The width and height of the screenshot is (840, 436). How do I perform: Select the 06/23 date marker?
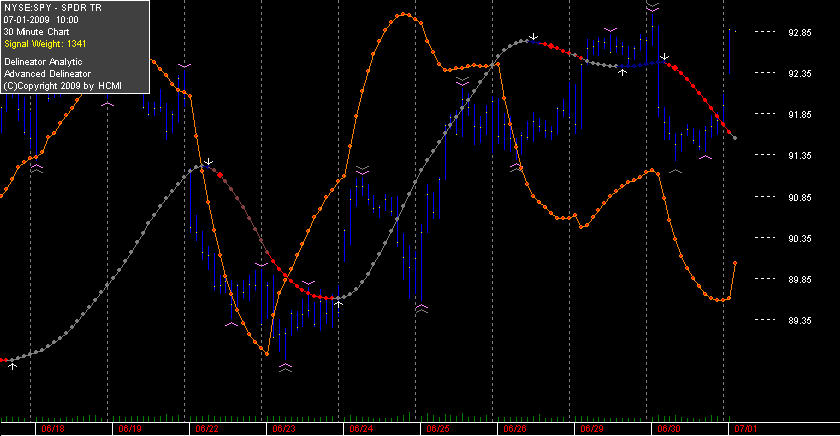[284, 429]
